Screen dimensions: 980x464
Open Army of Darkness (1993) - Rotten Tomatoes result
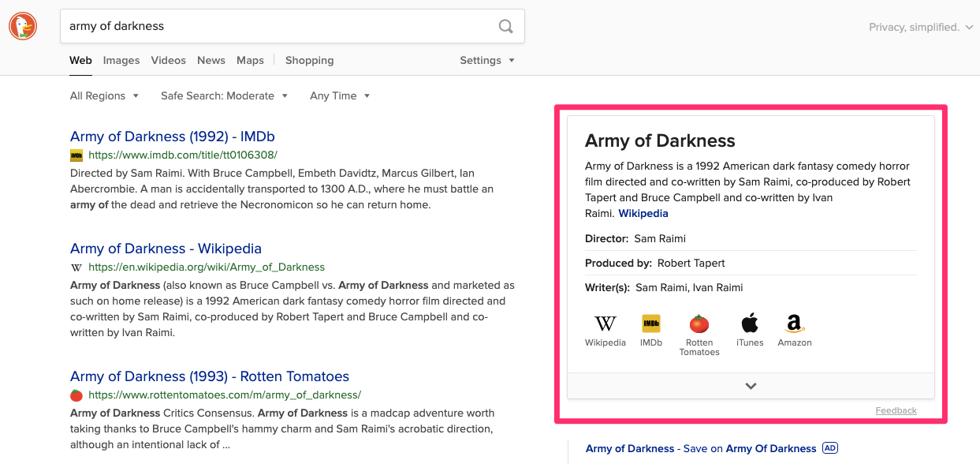(210, 376)
